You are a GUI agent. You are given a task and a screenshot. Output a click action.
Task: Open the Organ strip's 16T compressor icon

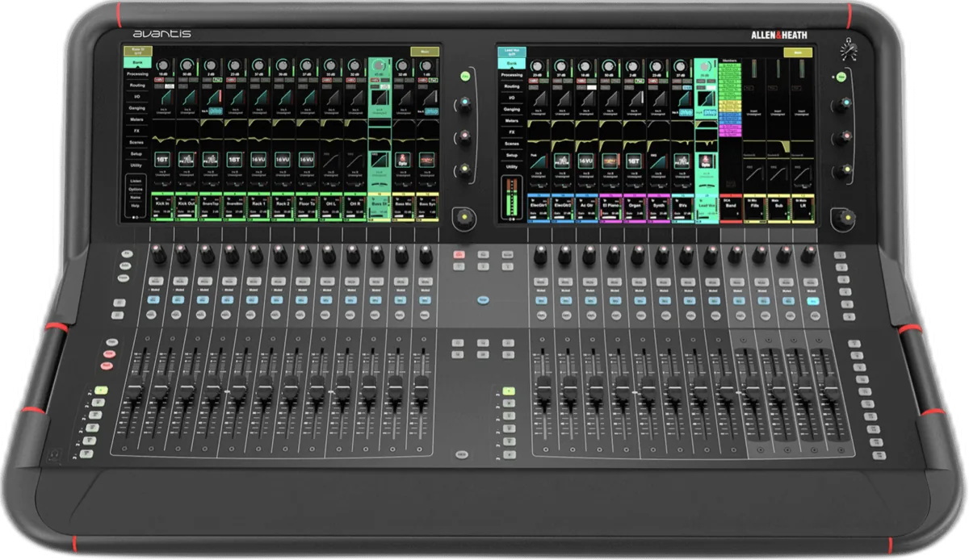tap(634, 162)
